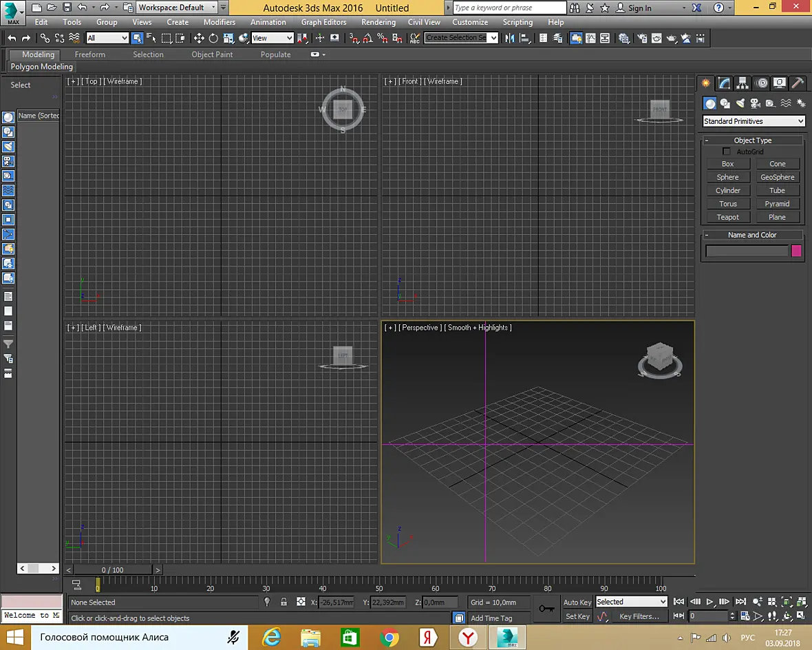Open the Rendering menu

[x=378, y=22]
